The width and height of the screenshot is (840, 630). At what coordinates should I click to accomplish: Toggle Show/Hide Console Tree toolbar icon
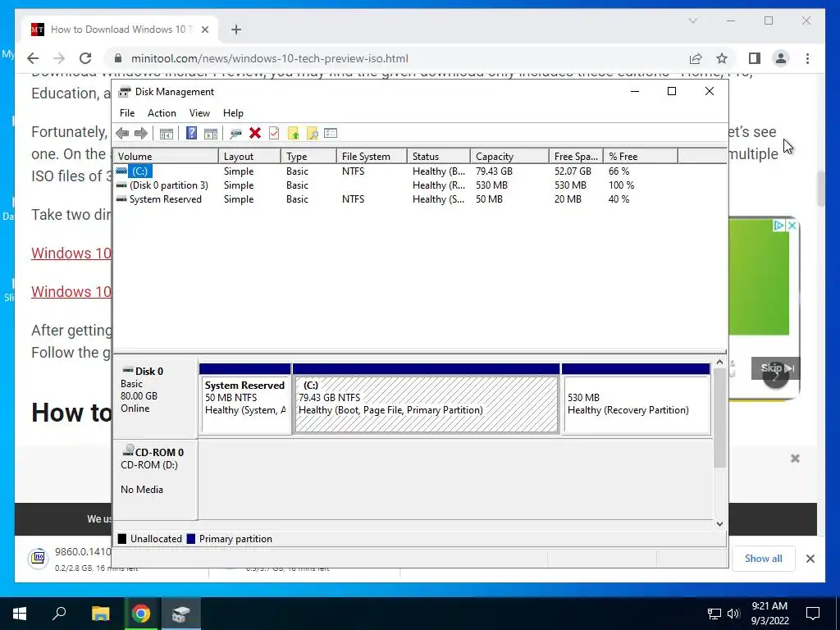166,134
